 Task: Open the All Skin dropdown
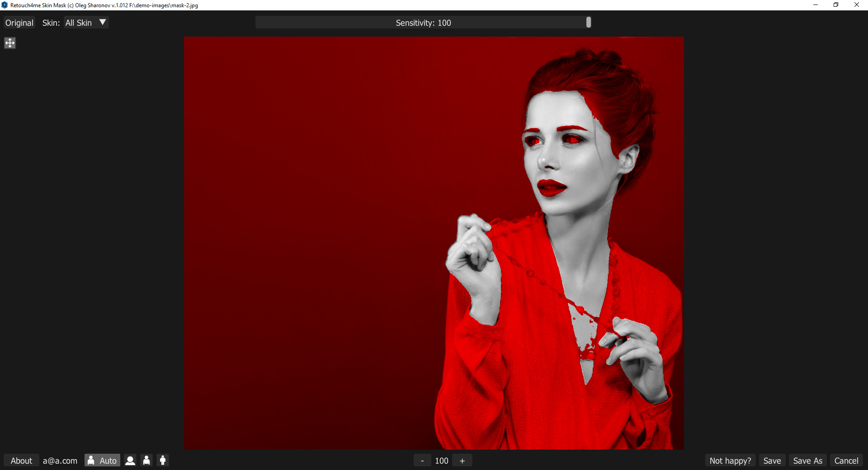click(86, 23)
